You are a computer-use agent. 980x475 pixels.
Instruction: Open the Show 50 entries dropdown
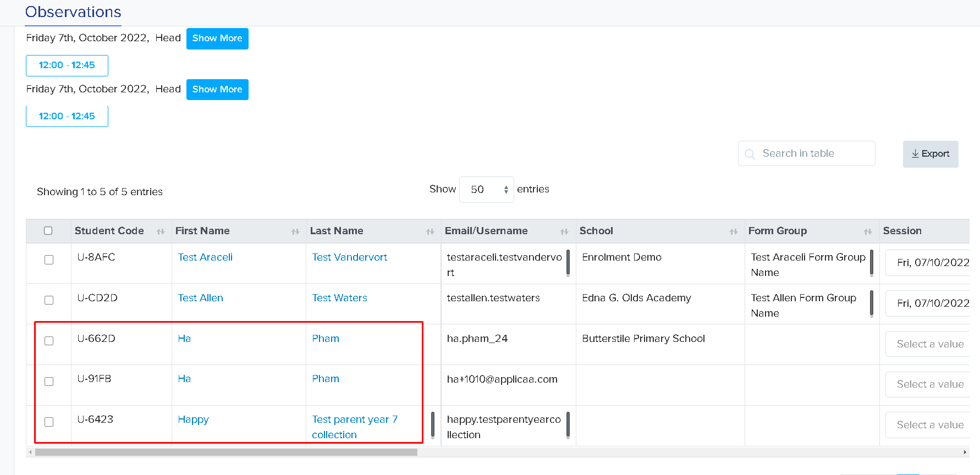coord(487,190)
